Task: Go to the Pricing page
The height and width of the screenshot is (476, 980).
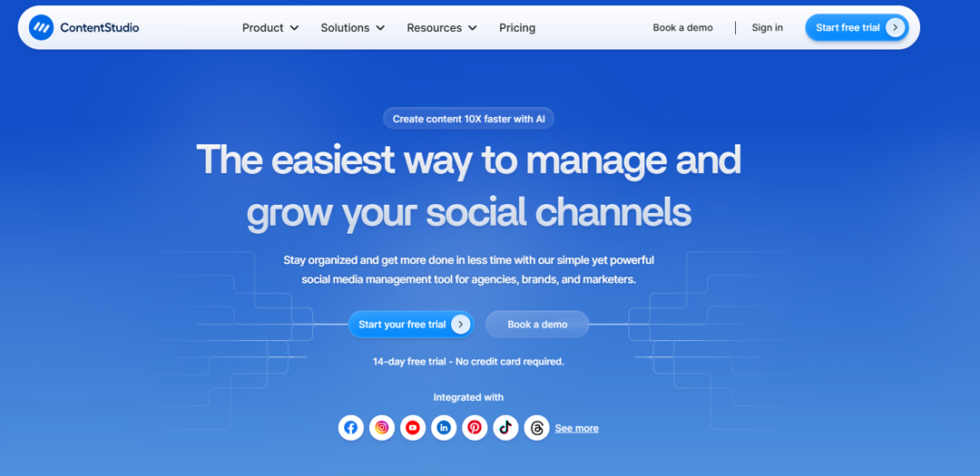Action: [x=517, y=27]
